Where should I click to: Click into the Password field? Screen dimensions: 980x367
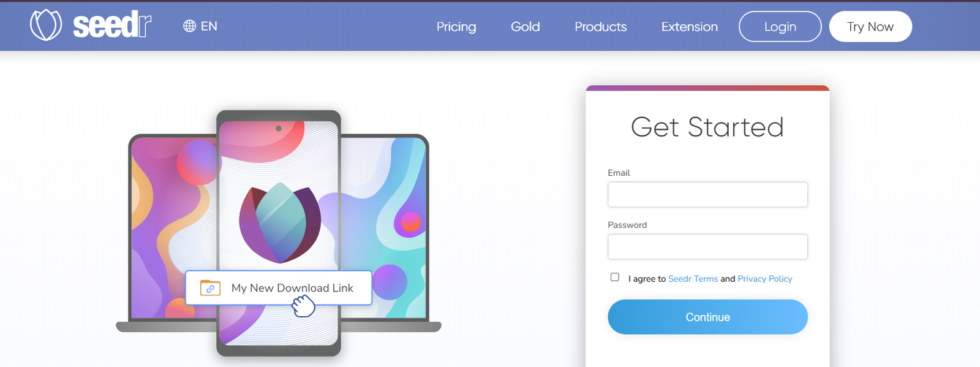pos(707,247)
